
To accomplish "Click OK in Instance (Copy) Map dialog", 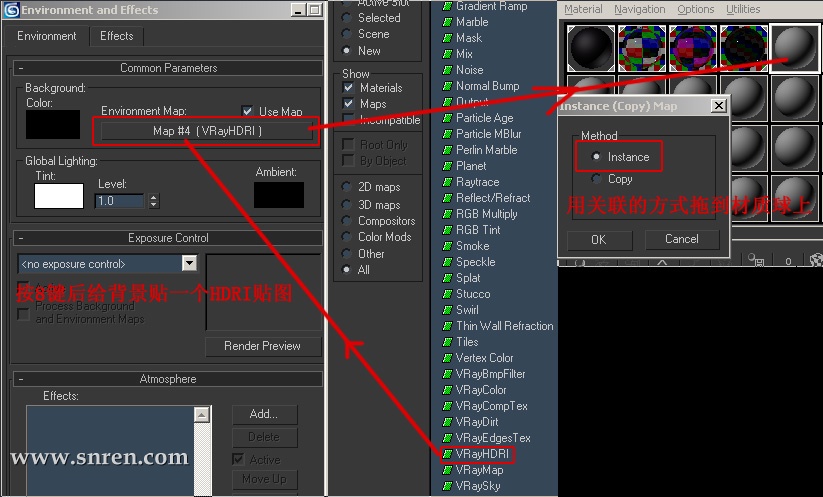I will point(599,240).
